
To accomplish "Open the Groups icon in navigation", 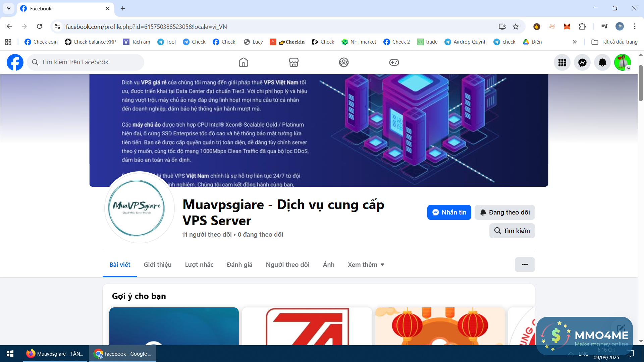I will tap(343, 62).
